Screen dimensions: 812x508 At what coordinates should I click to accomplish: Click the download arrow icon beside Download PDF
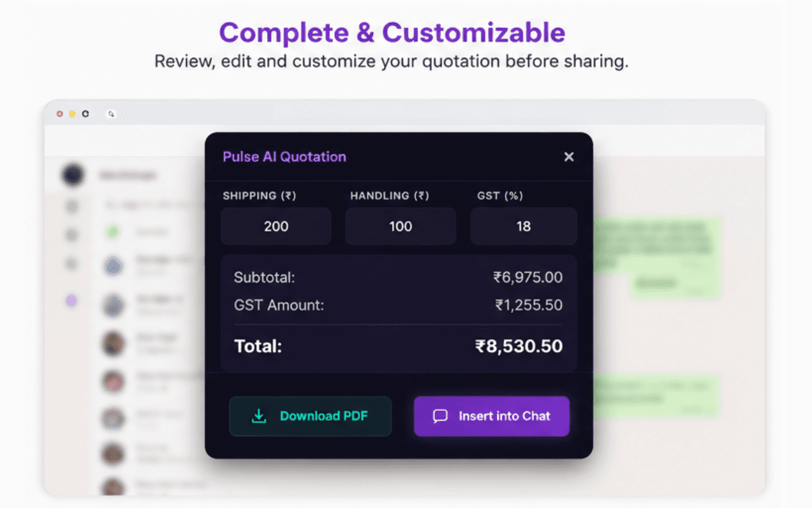coord(259,416)
